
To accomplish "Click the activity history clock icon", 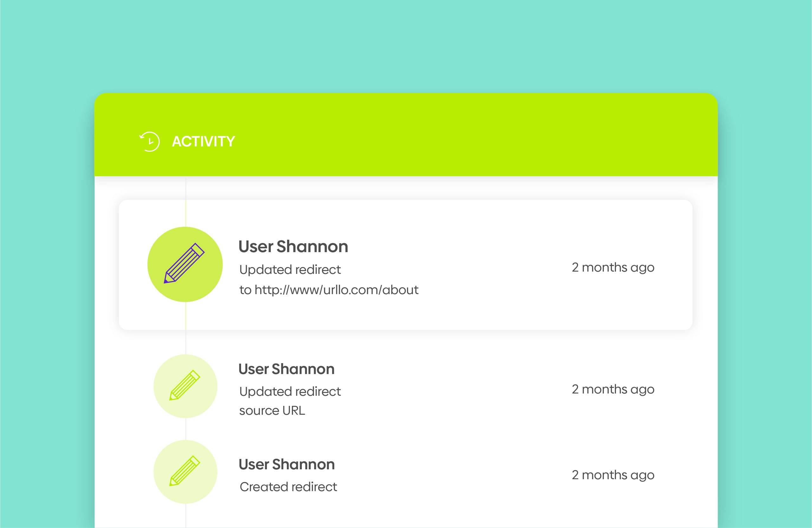I will pyautogui.click(x=149, y=141).
